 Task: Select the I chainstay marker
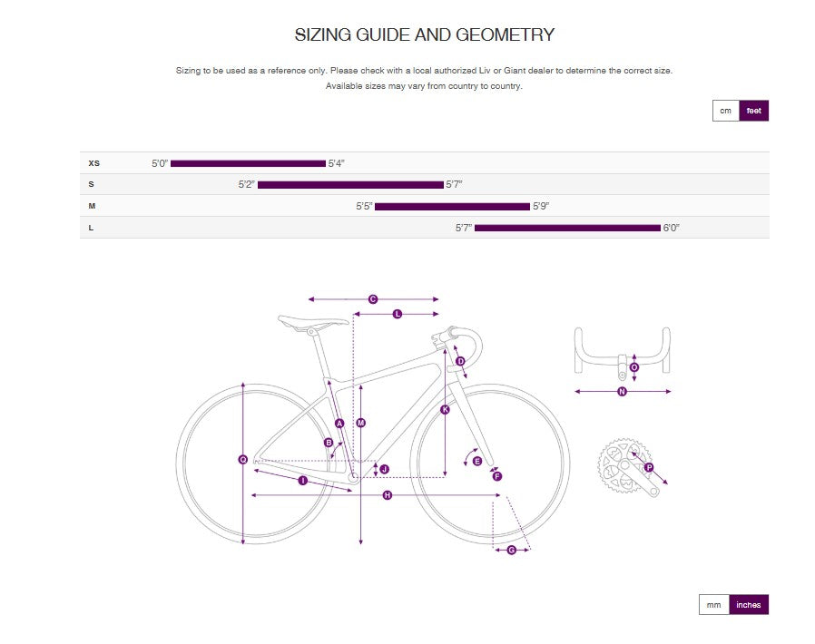pyautogui.click(x=303, y=481)
